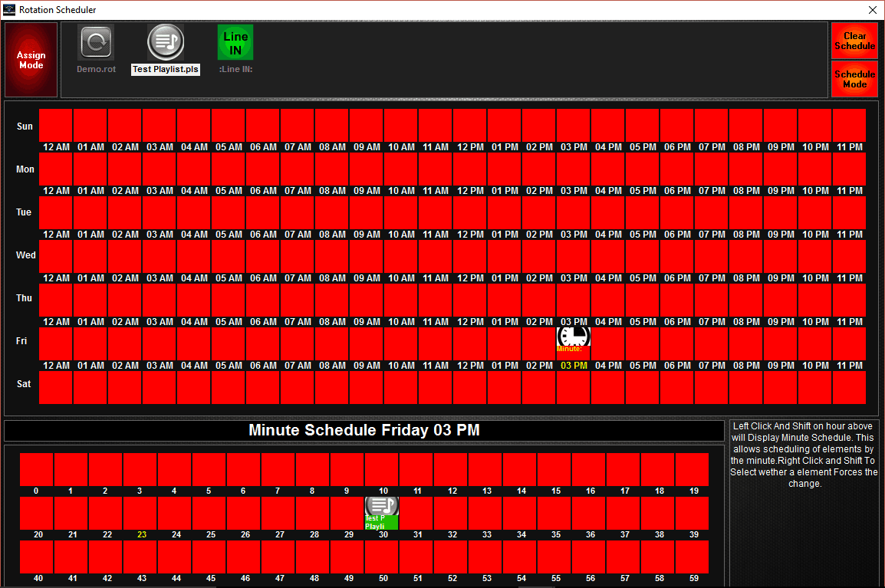
Task: Select Sunday's 12 AM hour slot
Action: (x=55, y=126)
